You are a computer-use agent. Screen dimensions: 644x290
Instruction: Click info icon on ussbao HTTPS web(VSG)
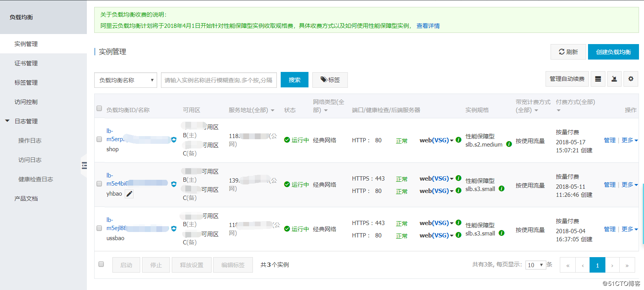[458, 223]
